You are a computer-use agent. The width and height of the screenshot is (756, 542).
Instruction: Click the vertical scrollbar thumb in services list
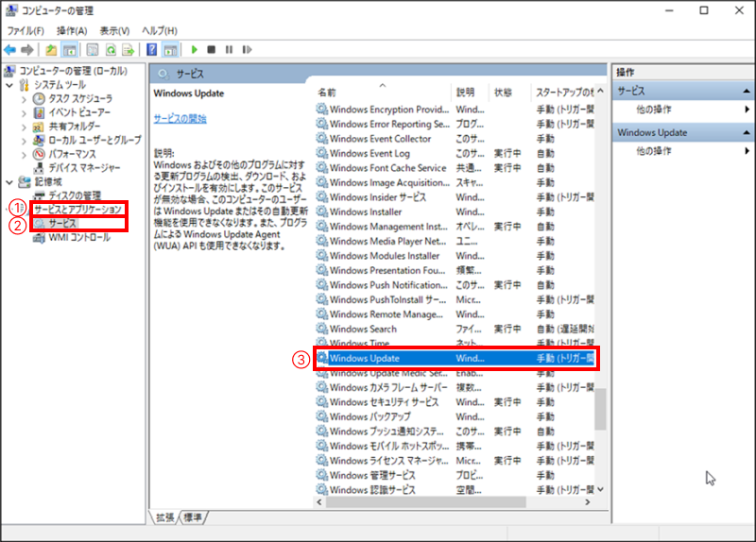click(600, 409)
